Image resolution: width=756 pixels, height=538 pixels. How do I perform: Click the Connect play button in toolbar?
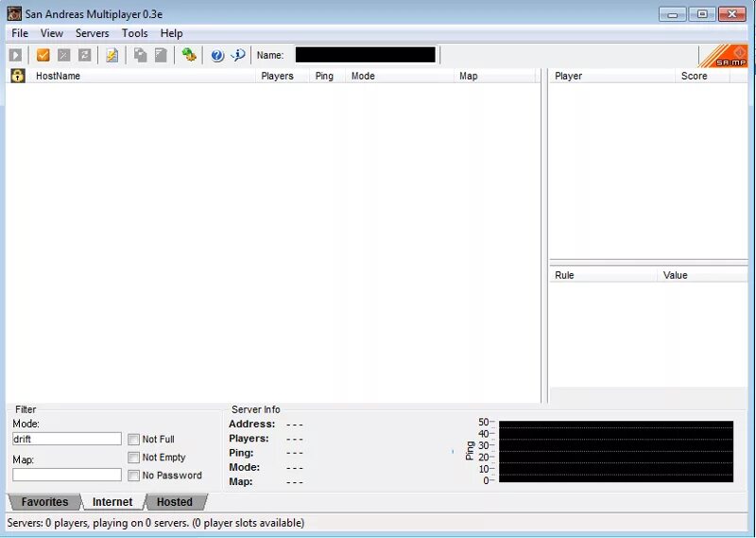15,56
